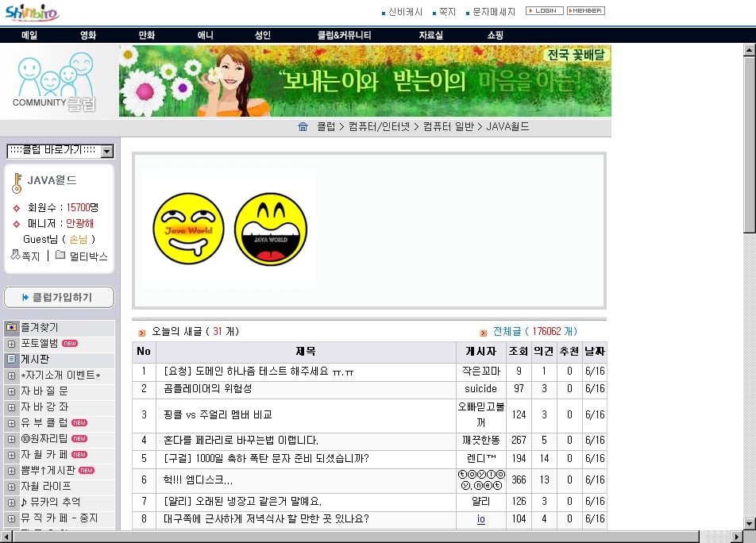The height and width of the screenshot is (543, 756).
Task: Open the 문자메세지 link
Action: point(494,12)
